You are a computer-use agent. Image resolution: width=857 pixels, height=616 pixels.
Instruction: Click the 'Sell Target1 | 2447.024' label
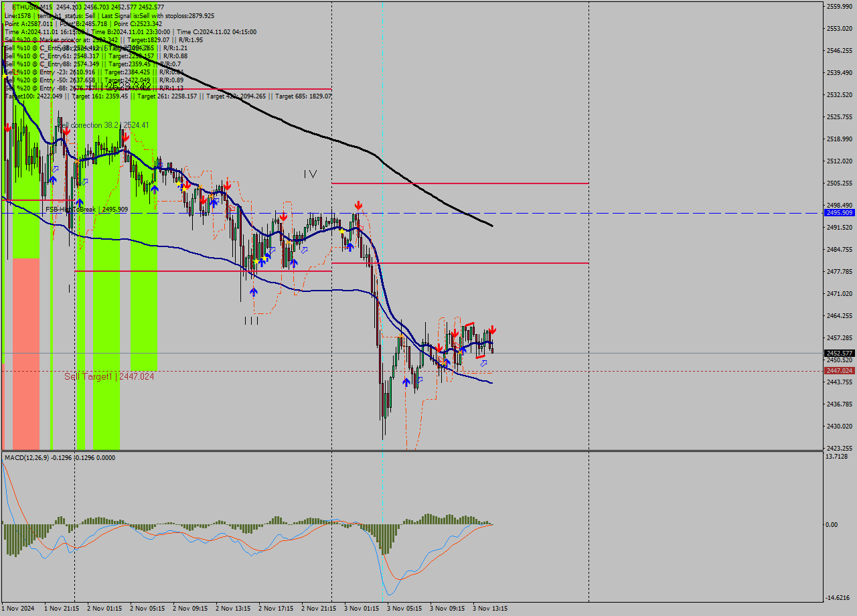click(109, 376)
